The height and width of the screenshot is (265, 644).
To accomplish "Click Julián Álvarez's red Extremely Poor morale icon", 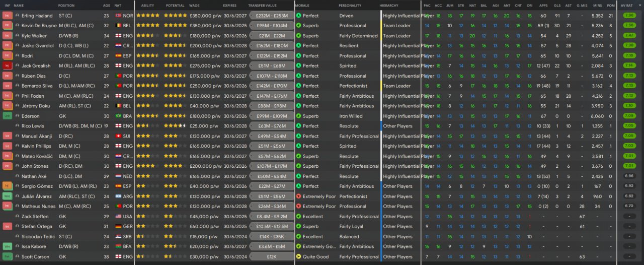I will (298, 196).
